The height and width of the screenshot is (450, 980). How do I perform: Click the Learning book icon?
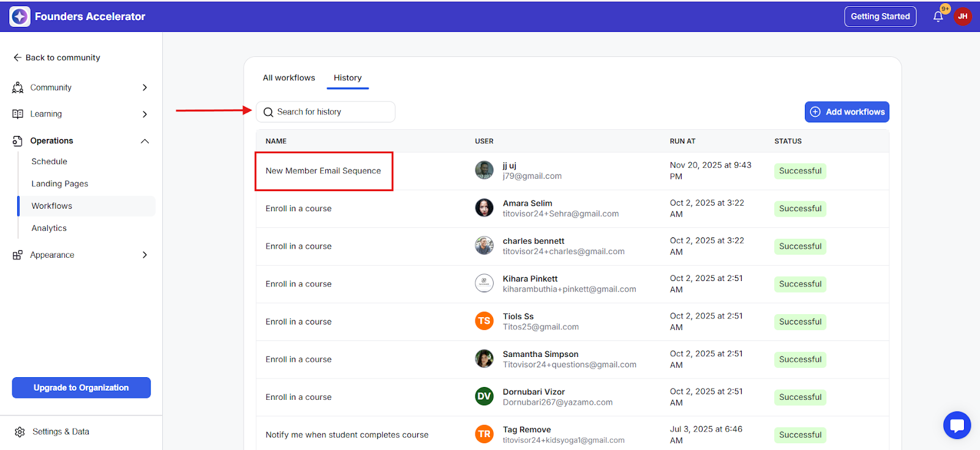(18, 114)
